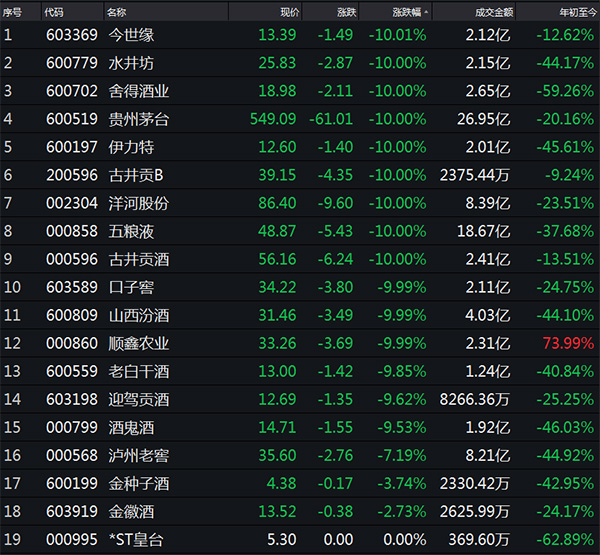Click turnover value 18.67亿
This screenshot has height=555, width=600.
coord(484,231)
